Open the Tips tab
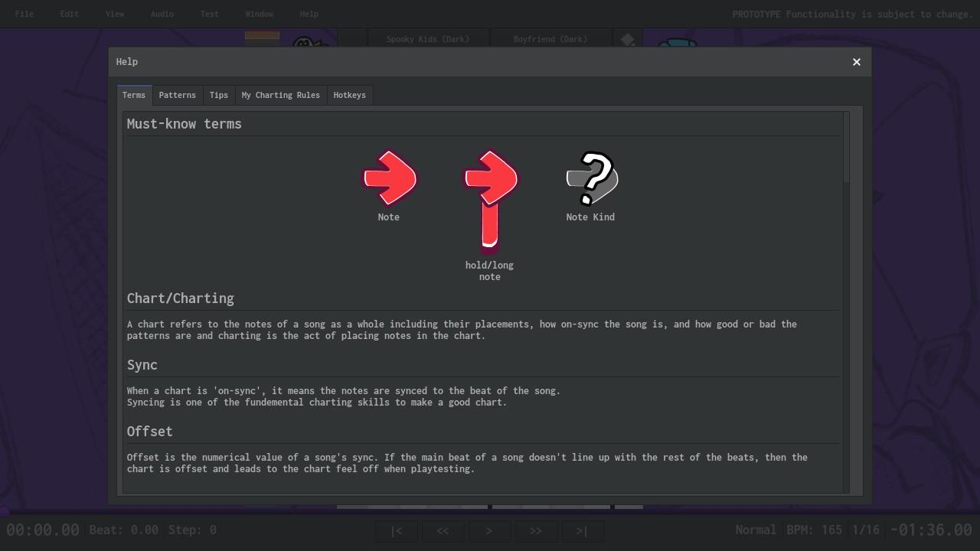 tap(219, 95)
